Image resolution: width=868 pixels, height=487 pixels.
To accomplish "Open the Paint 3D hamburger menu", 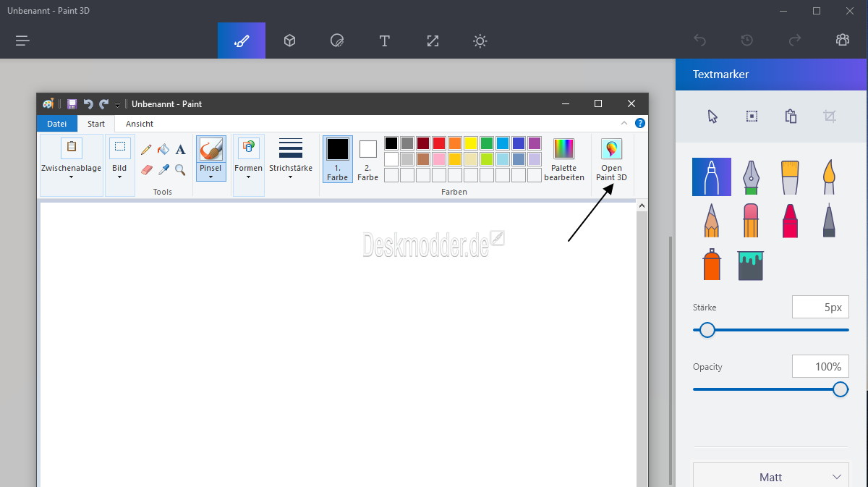I will 23,41.
